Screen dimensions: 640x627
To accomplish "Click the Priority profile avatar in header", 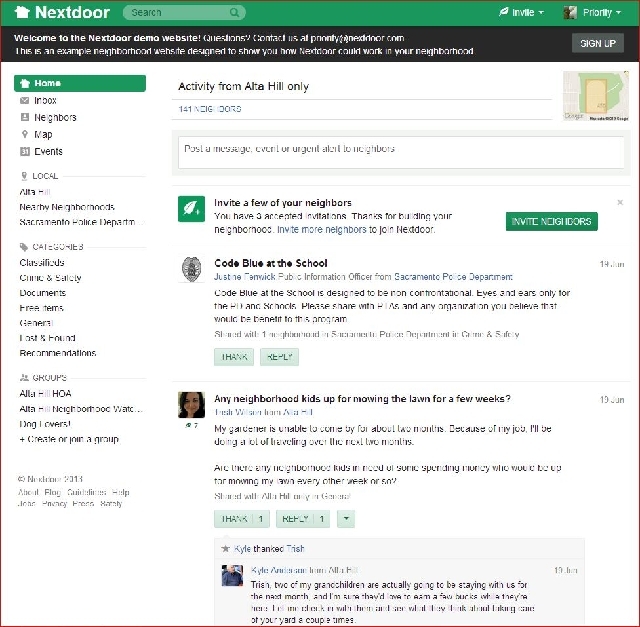I will [x=570, y=13].
